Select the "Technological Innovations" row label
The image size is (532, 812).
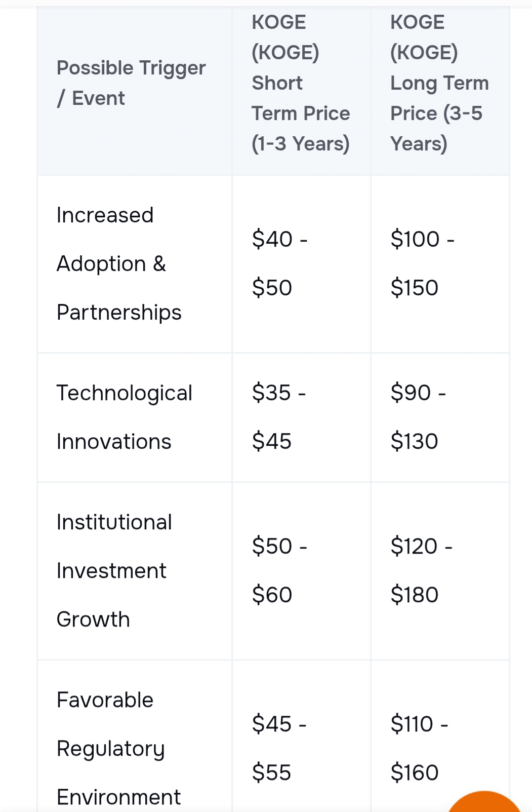point(124,417)
